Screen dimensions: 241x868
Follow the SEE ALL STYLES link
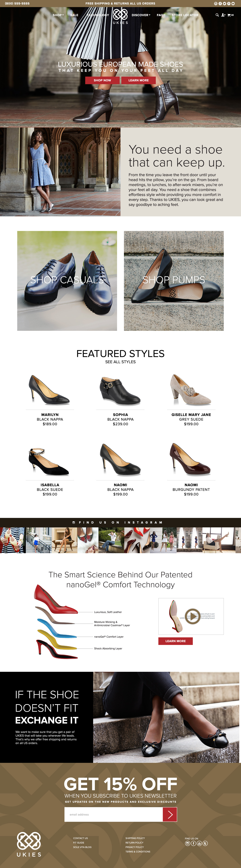[120, 362]
